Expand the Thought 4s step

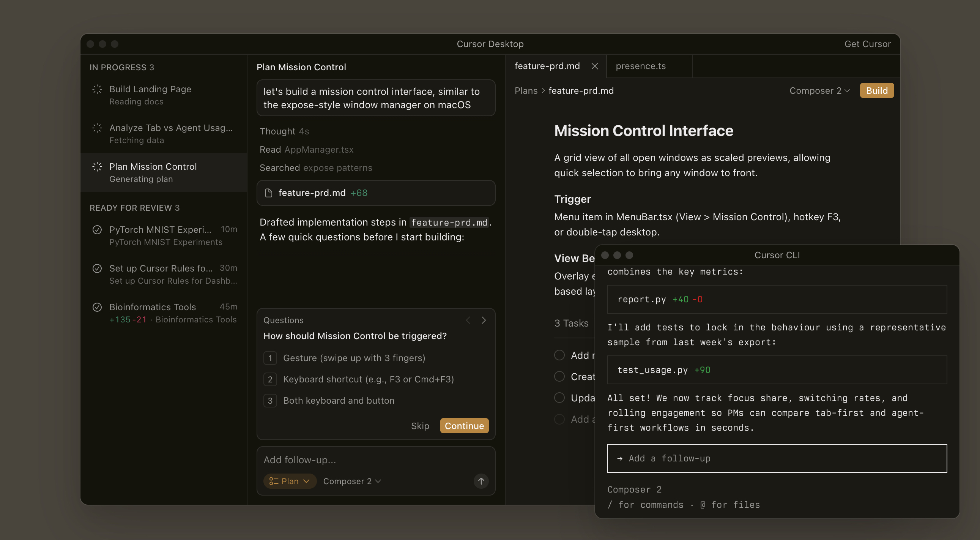click(x=284, y=131)
